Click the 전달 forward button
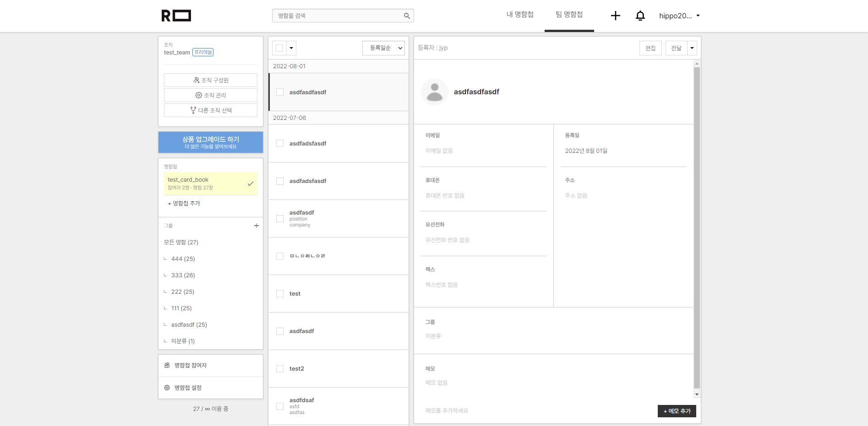 tap(677, 48)
